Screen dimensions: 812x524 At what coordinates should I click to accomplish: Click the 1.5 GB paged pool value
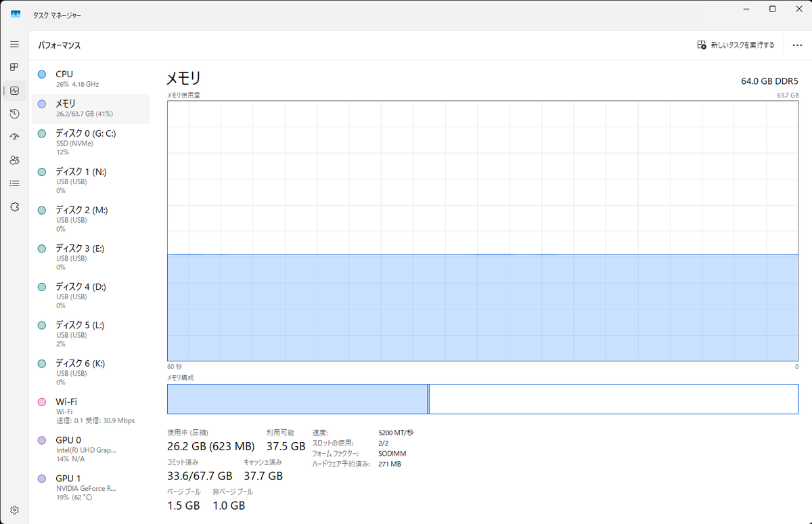pos(183,506)
